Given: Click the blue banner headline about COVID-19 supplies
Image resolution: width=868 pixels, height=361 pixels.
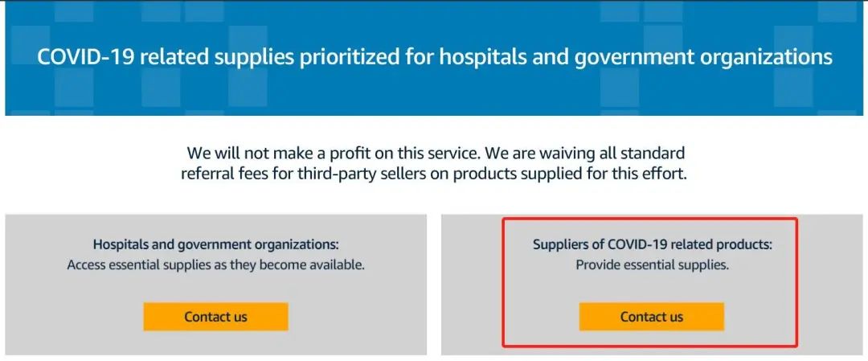Looking at the screenshot, I should point(434,58).
